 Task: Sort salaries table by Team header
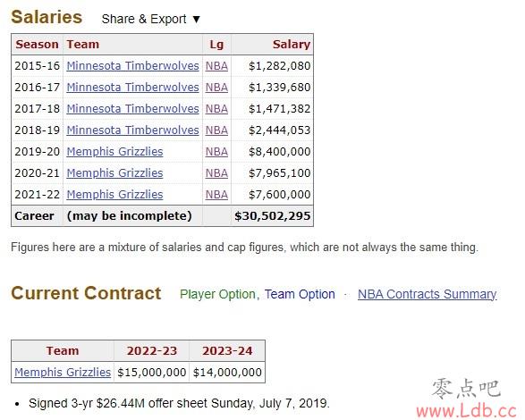[x=82, y=45]
